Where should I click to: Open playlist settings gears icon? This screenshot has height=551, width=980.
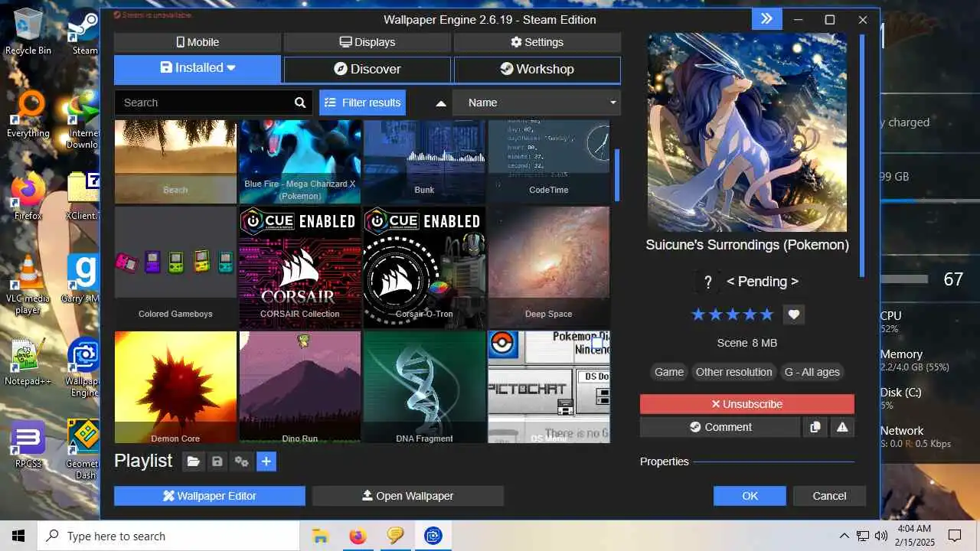(242, 461)
